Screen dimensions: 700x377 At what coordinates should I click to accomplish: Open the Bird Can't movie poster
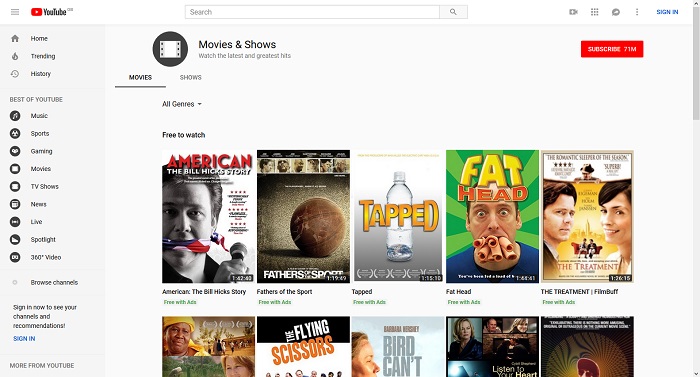click(x=398, y=347)
